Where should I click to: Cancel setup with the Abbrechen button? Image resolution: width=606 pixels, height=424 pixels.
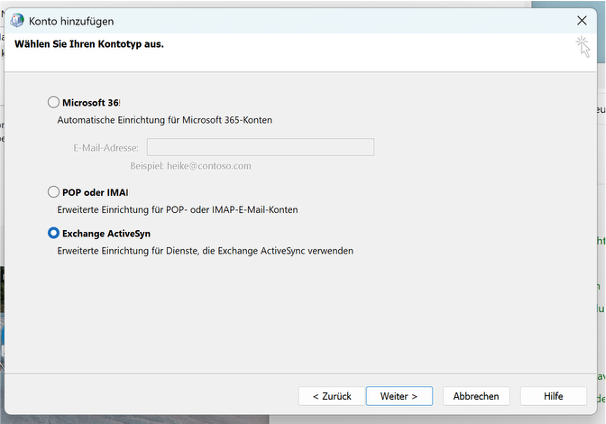[x=476, y=396]
